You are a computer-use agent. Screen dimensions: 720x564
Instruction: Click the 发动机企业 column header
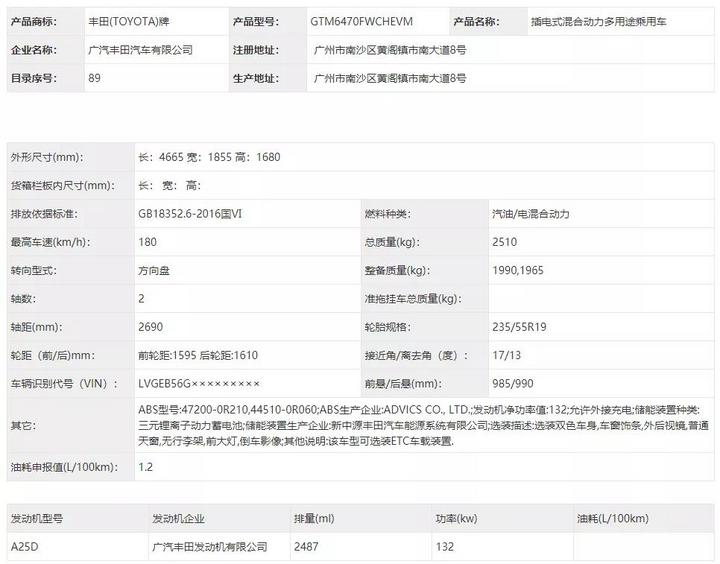(x=178, y=519)
